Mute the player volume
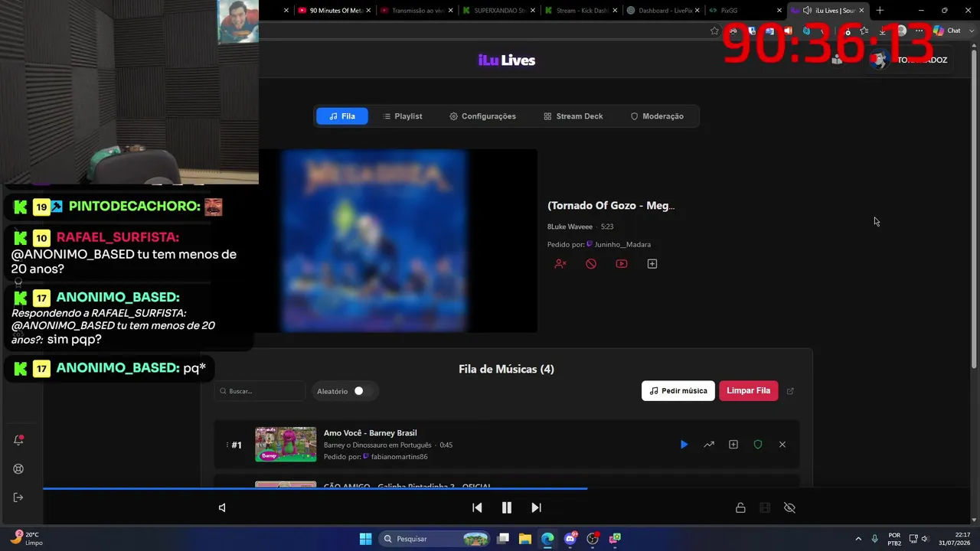980x551 pixels. 222,507
